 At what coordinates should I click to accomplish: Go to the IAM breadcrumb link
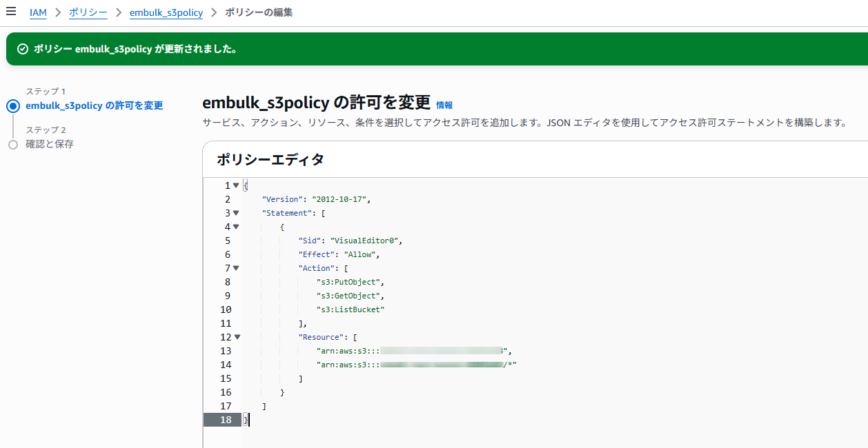[x=38, y=12]
